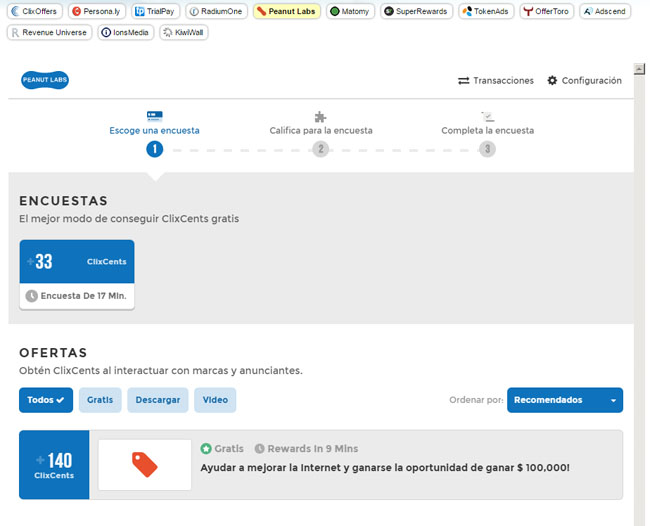Click the step 2 circle
Image resolution: width=650 pixels, height=526 pixels.
320,149
